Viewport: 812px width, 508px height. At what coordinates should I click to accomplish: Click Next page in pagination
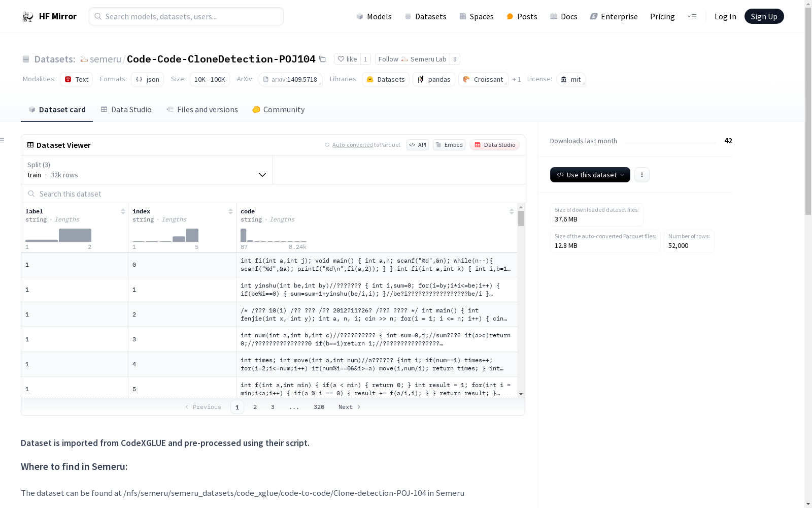pos(350,407)
